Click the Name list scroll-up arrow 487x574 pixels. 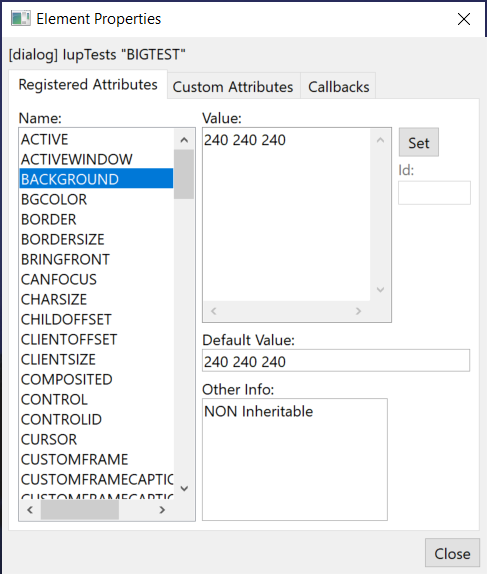coord(184,140)
